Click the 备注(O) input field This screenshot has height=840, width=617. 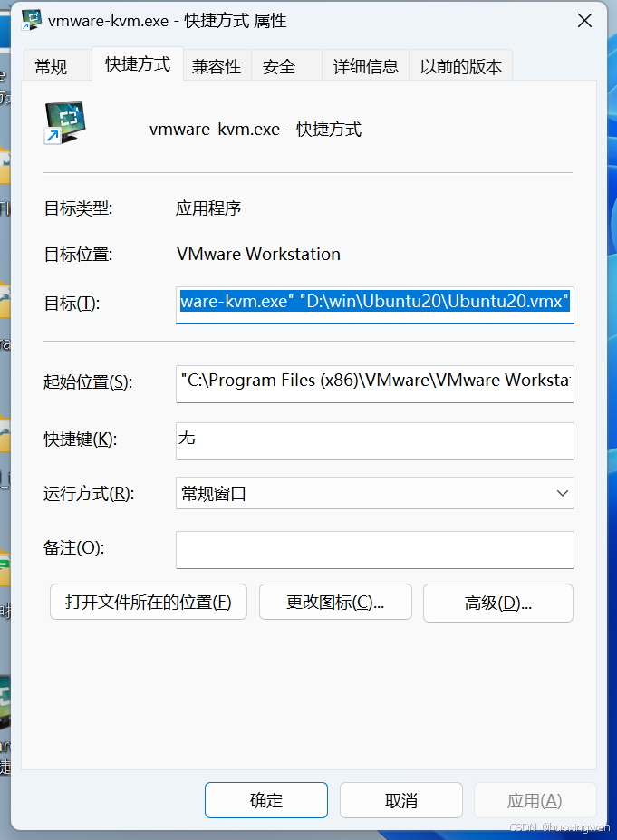pos(375,550)
